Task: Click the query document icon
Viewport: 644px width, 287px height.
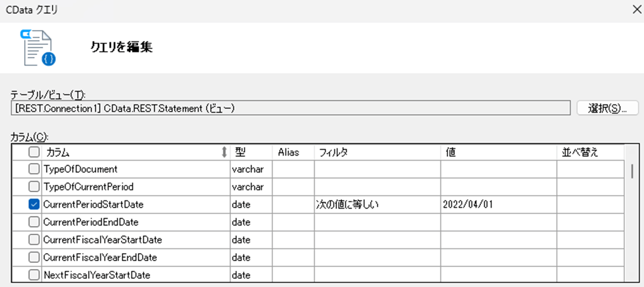Action: pyautogui.click(x=38, y=47)
